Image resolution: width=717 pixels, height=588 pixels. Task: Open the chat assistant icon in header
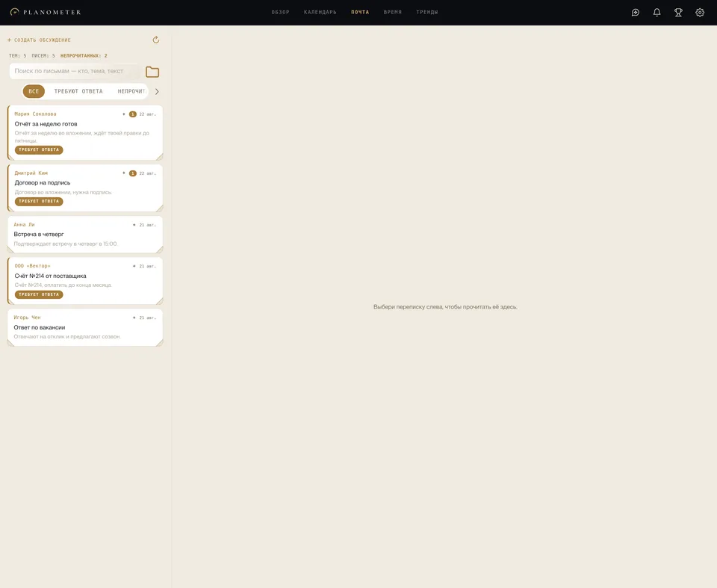[635, 13]
